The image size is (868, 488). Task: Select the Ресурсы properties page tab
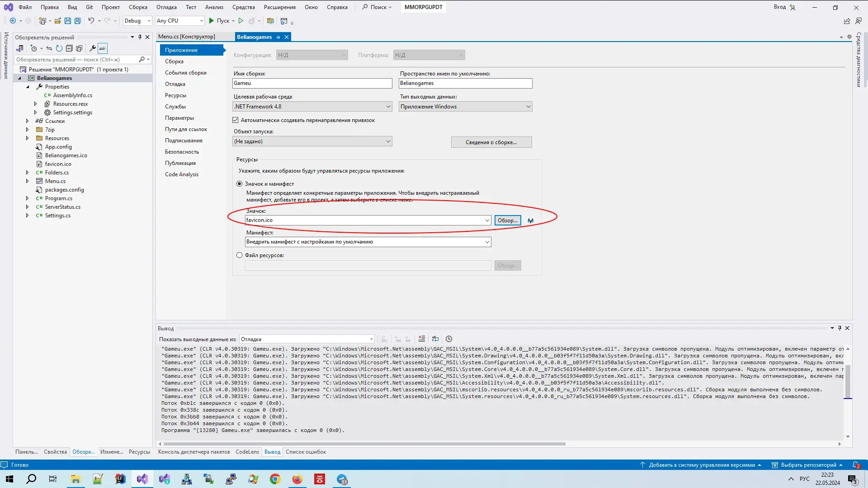click(175, 95)
